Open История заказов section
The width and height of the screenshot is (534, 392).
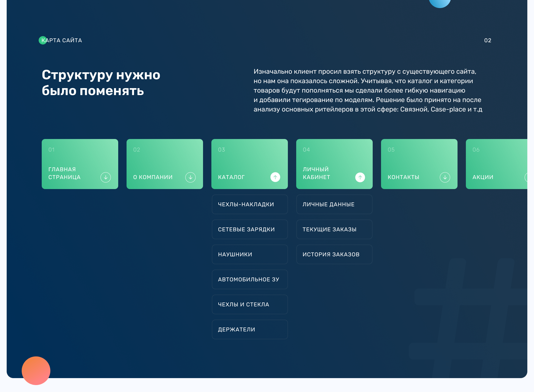click(334, 254)
